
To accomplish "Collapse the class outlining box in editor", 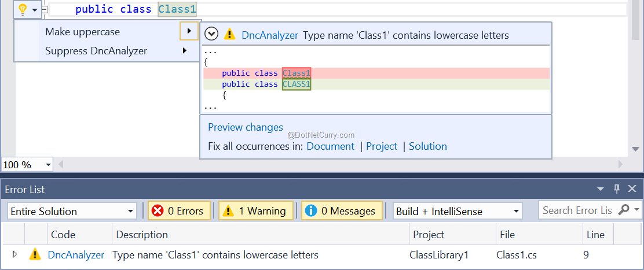I will tap(45, 9).
